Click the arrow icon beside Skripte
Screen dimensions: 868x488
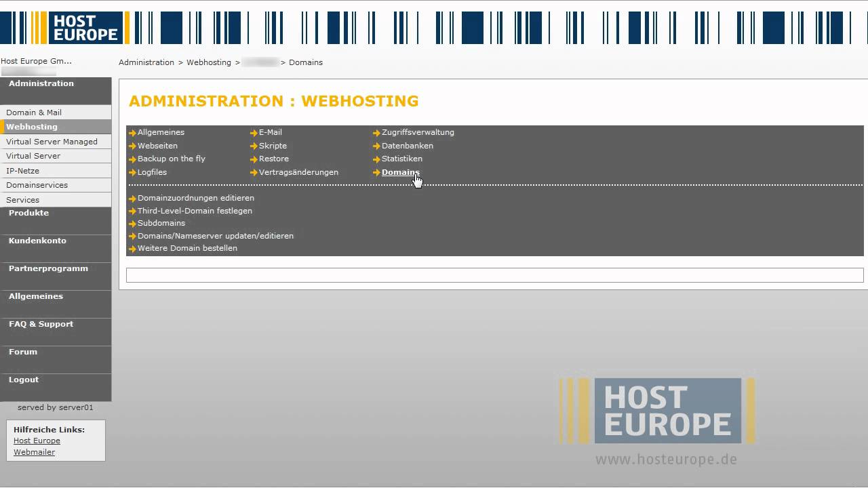254,146
